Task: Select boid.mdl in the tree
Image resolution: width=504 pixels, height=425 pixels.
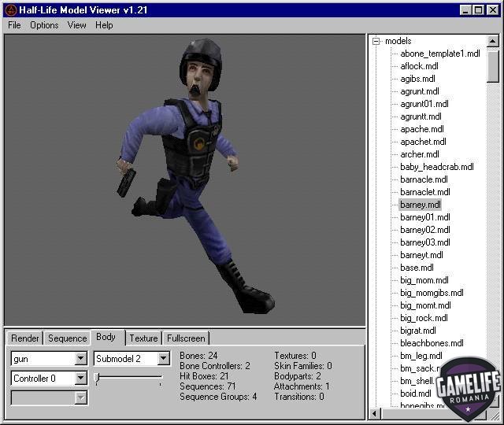Action: pyautogui.click(x=416, y=394)
